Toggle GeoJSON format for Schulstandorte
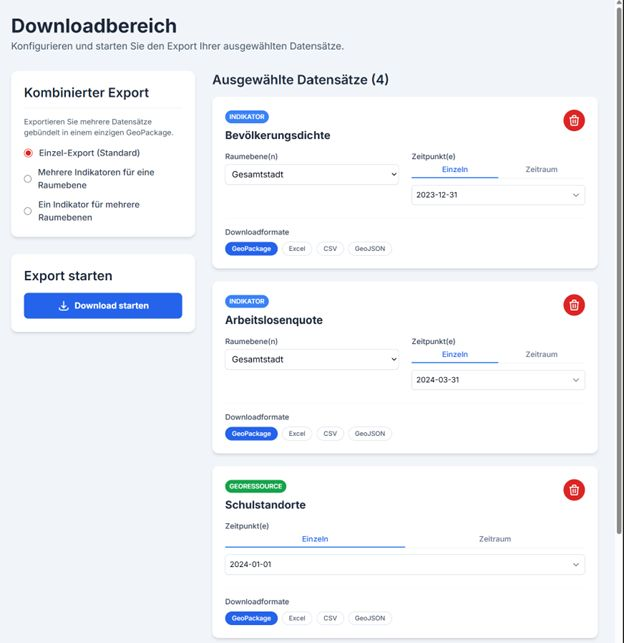The height and width of the screenshot is (643, 624). point(370,618)
